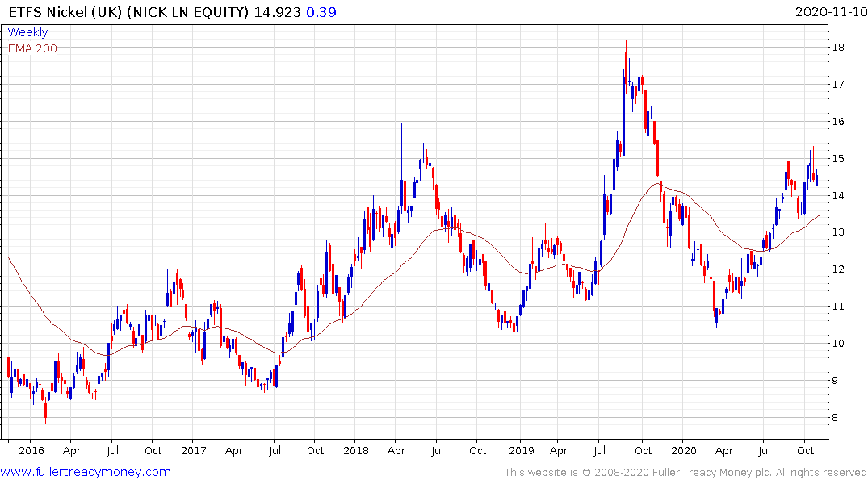Click the 2018 x-axis label

point(356,450)
